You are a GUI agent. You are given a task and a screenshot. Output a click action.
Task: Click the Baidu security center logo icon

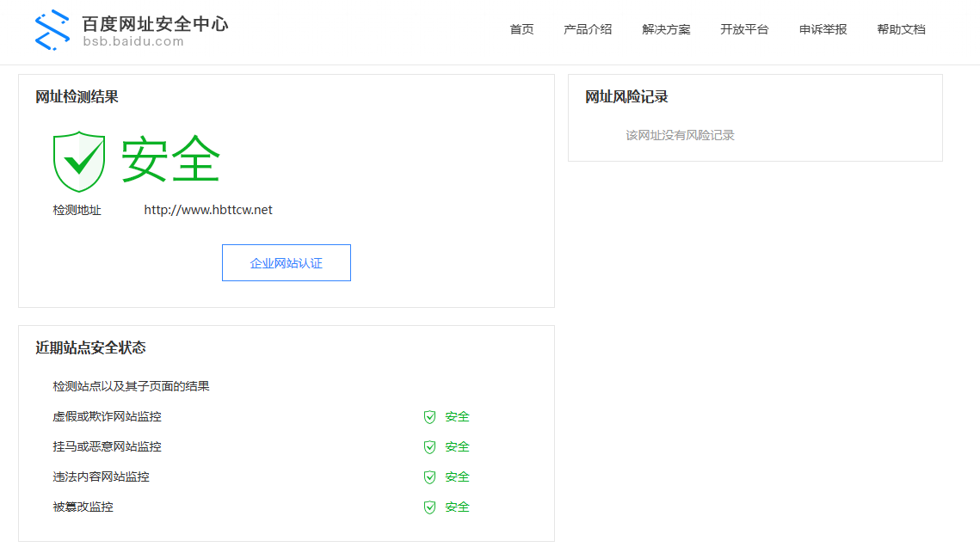coord(52,30)
